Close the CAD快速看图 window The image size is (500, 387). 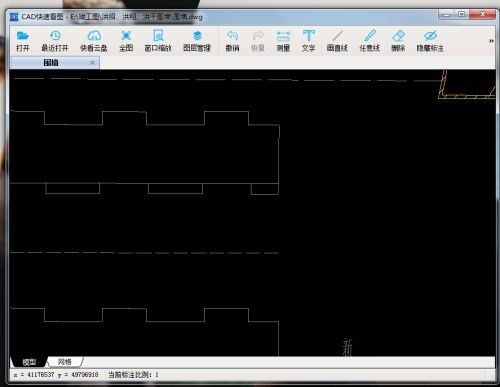tap(482, 14)
